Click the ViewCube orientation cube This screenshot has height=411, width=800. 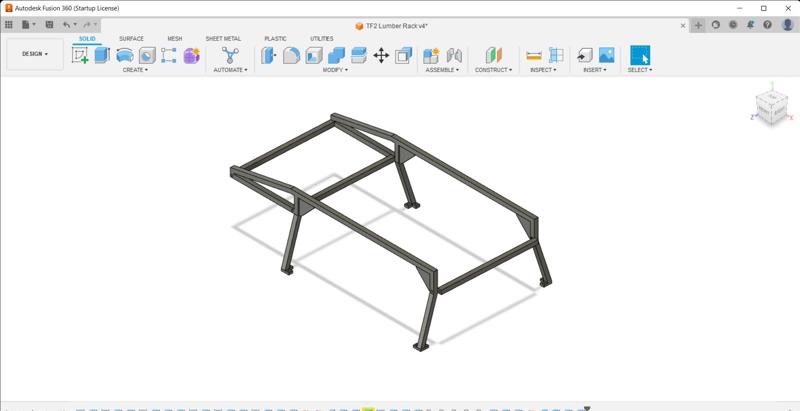[771, 108]
